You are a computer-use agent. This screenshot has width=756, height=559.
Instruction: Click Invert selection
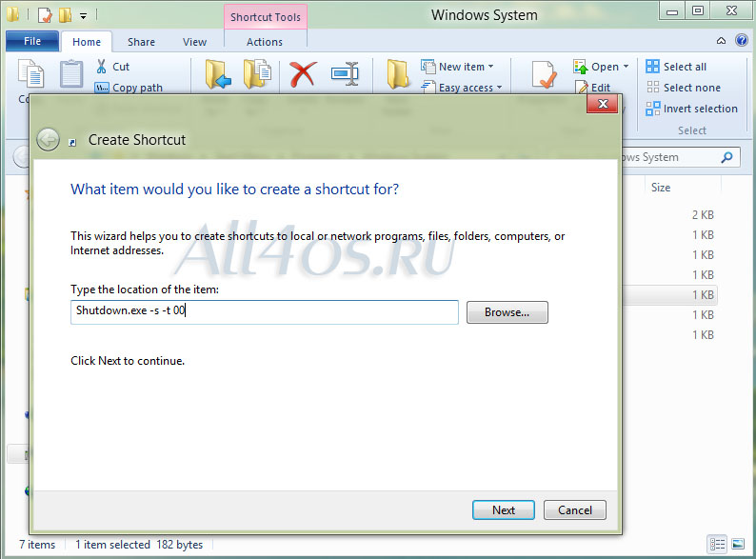(x=692, y=109)
